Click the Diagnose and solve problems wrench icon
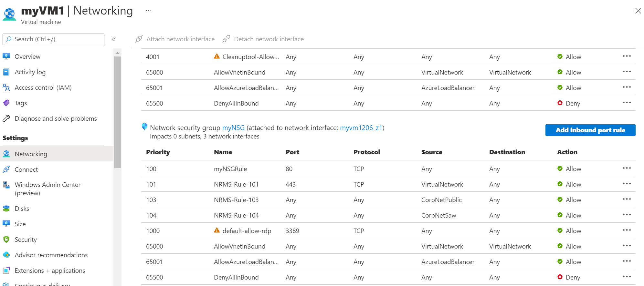Image resolution: width=644 pixels, height=286 pixels. pyautogui.click(x=6, y=118)
